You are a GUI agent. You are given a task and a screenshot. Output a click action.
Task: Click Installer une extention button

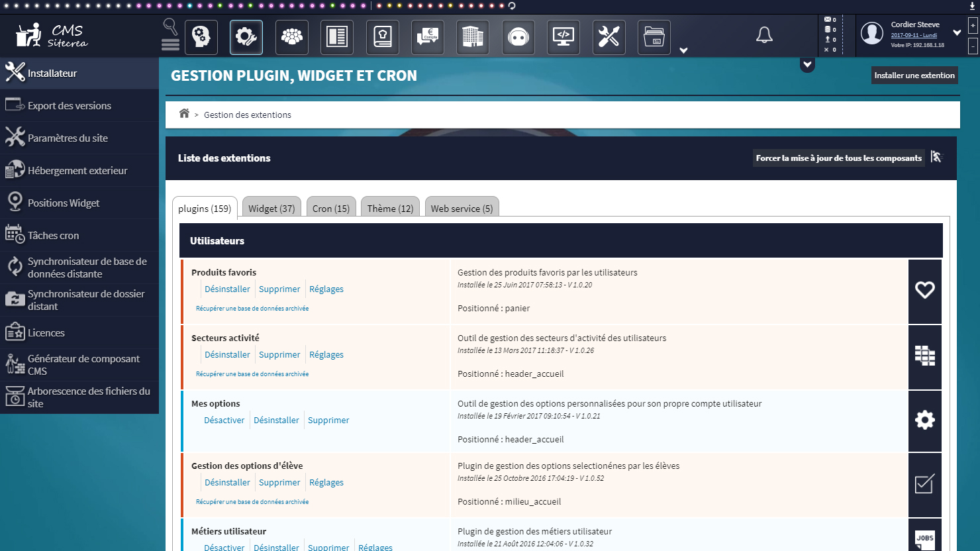(914, 75)
